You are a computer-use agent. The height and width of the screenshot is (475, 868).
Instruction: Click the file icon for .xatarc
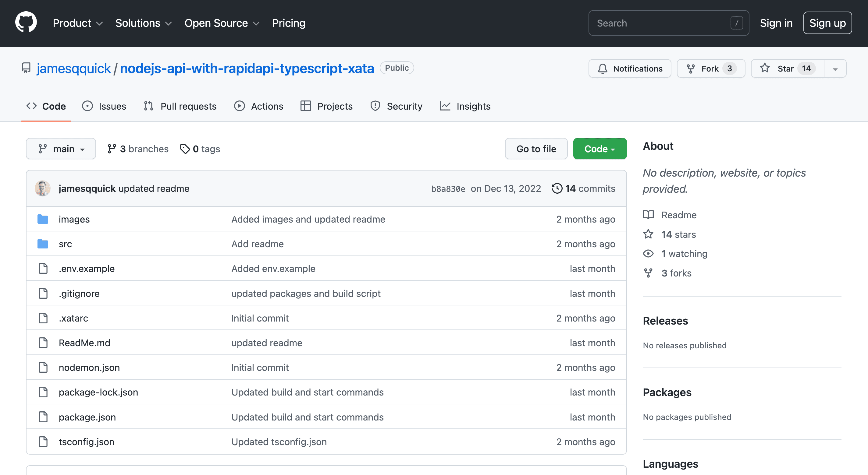tap(43, 318)
